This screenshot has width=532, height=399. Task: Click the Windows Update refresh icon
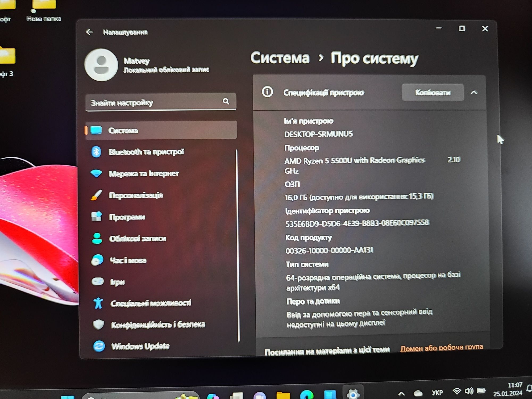tap(99, 346)
